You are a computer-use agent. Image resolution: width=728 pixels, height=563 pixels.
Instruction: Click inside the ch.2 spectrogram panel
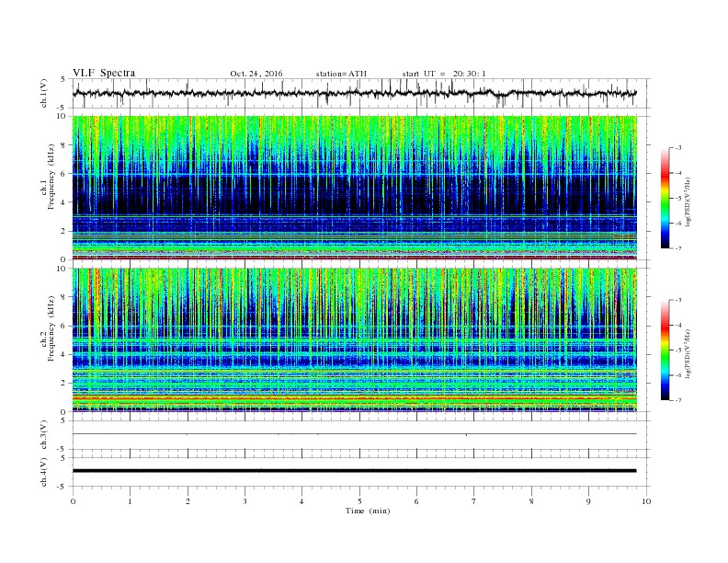click(354, 340)
